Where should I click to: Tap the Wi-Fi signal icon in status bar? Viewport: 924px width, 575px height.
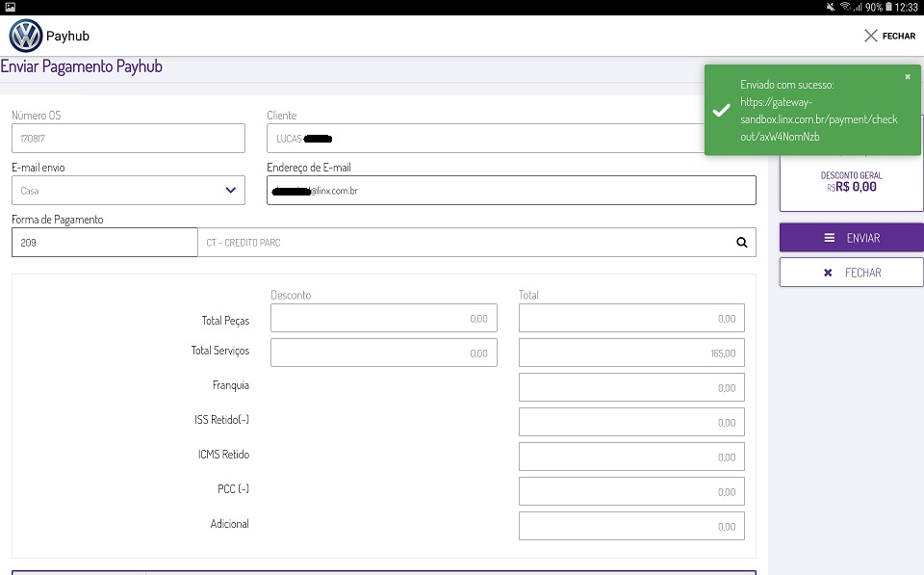(x=846, y=7)
